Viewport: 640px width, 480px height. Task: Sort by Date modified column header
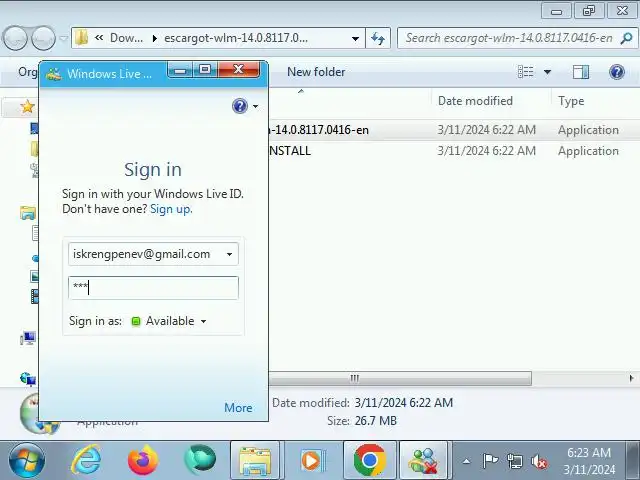click(475, 101)
